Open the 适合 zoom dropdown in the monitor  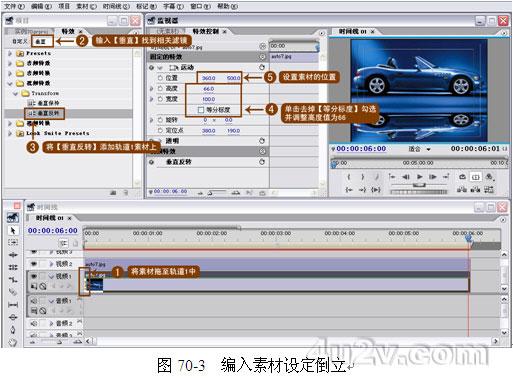420,149
